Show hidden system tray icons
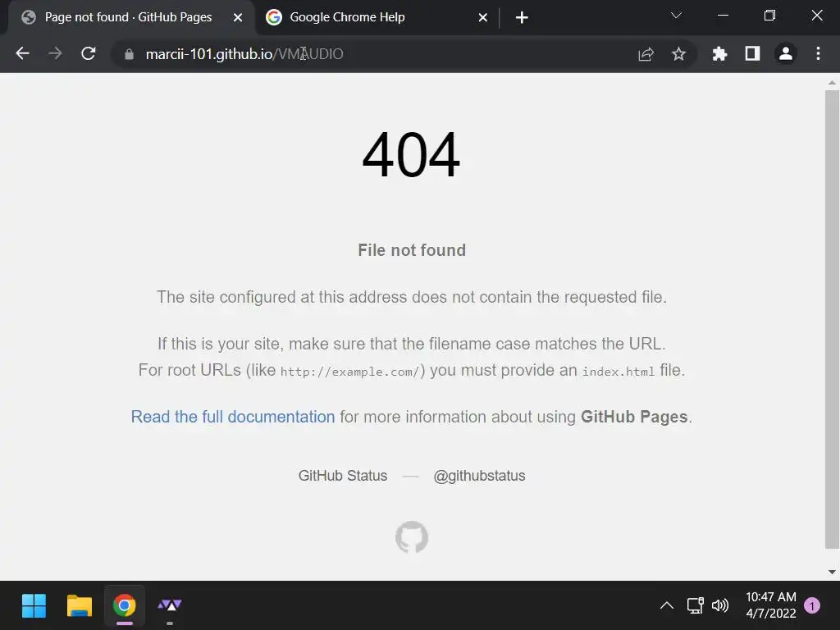This screenshot has width=840, height=630. (666, 606)
